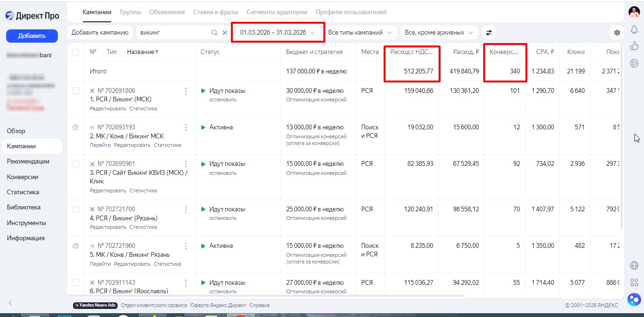Check the box for campaign 702695961

click(x=76, y=164)
